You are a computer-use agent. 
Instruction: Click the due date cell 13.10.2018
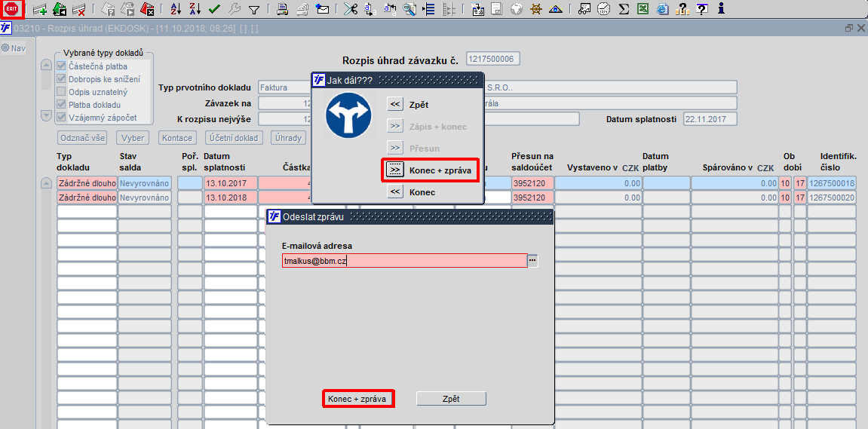231,198
